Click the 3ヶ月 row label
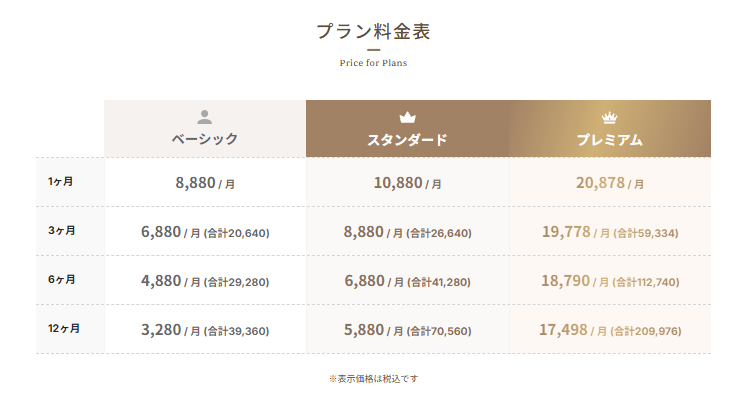This screenshot has width=732, height=403. 61,230
